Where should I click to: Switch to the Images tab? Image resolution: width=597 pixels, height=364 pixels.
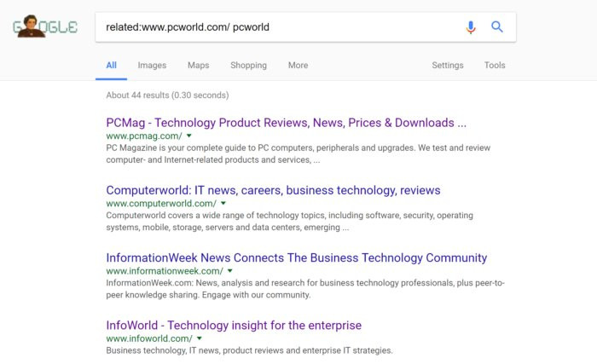[x=152, y=66]
